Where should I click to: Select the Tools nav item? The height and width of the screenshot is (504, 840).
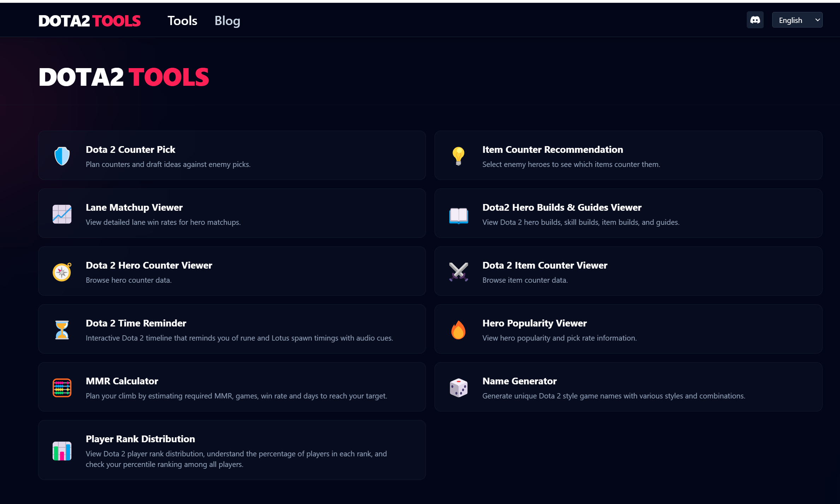(x=182, y=21)
